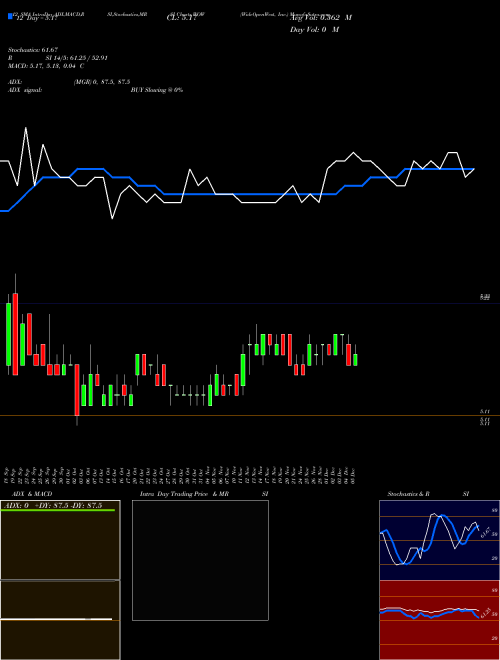The height and width of the screenshot is (660, 500).
Task: Click the 61.25 label in the RSI panel
Action: coord(485,613)
